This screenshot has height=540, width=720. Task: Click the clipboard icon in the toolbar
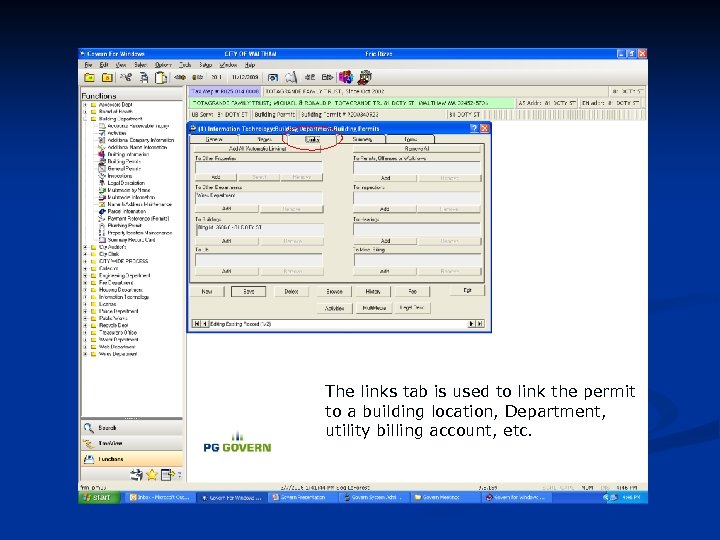(x=161, y=77)
